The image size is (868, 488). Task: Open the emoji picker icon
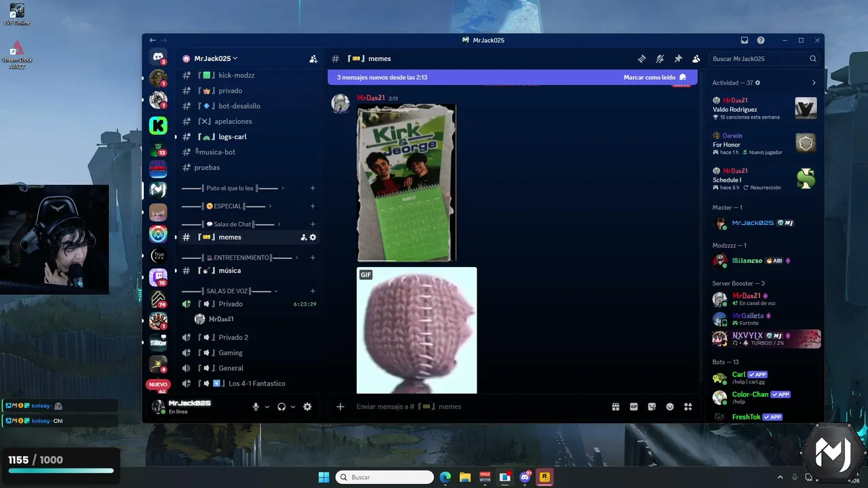coord(670,407)
